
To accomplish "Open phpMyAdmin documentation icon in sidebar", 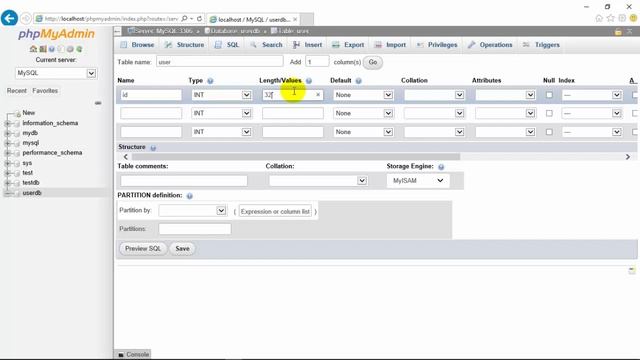I will 52,49.
